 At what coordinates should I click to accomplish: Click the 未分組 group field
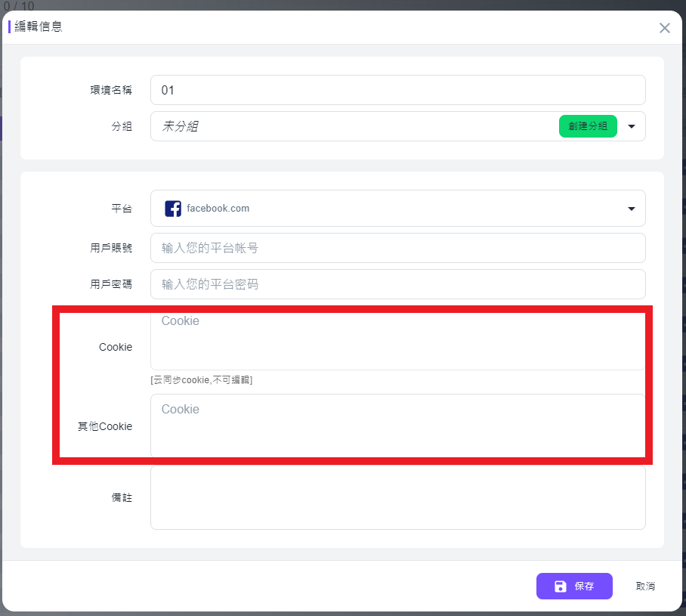tap(340, 126)
